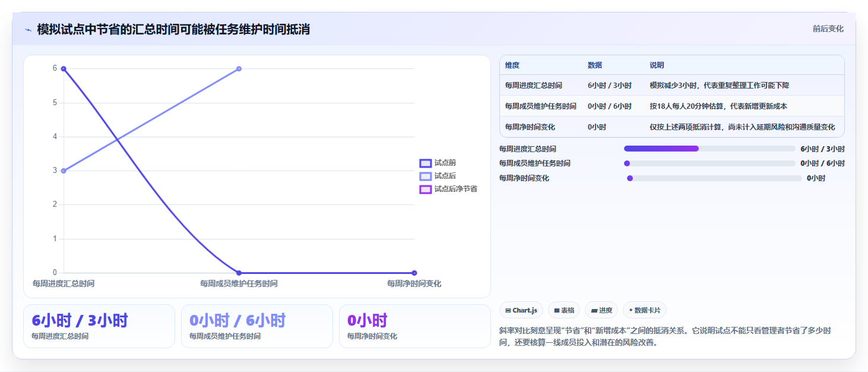The image size is (868, 372).
Task: Click the panel title 模拟试点中节省的汇总时间
Action: 173,30
